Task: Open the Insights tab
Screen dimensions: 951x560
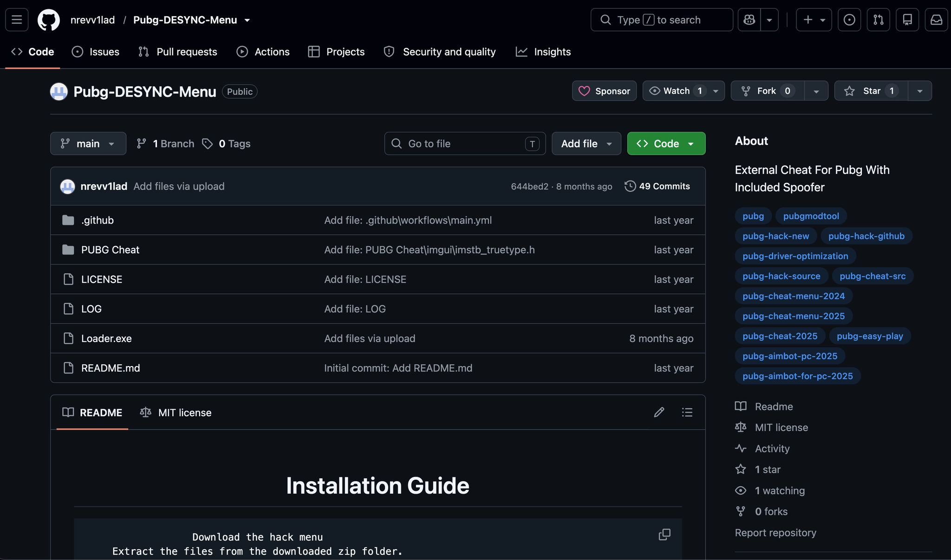Action: (543, 52)
